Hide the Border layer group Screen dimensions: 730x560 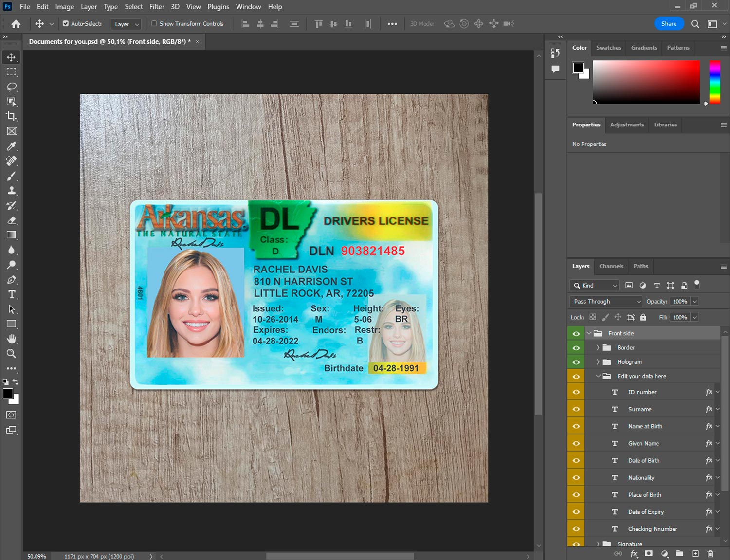576,348
